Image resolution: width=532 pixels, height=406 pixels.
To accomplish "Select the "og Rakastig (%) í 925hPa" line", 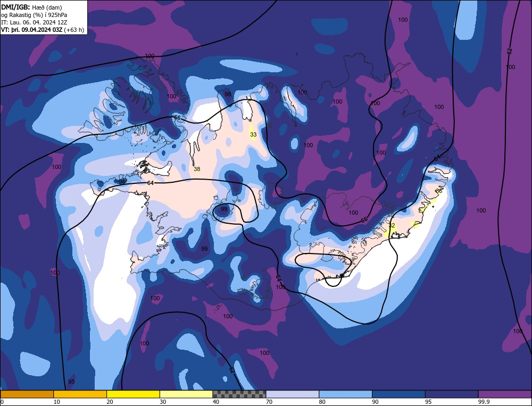I will (34, 15).
